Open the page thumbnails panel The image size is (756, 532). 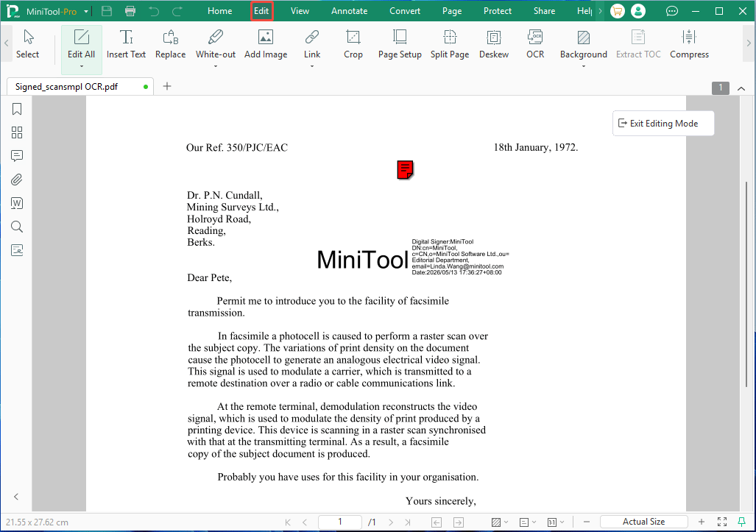(x=17, y=132)
